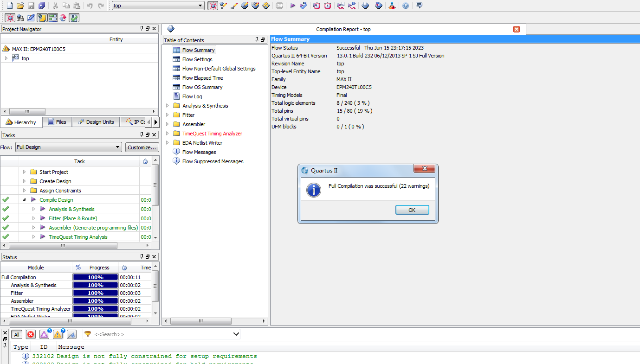Click OK in the Quartus II dialog
This screenshot has width=640, height=364.
[412, 210]
